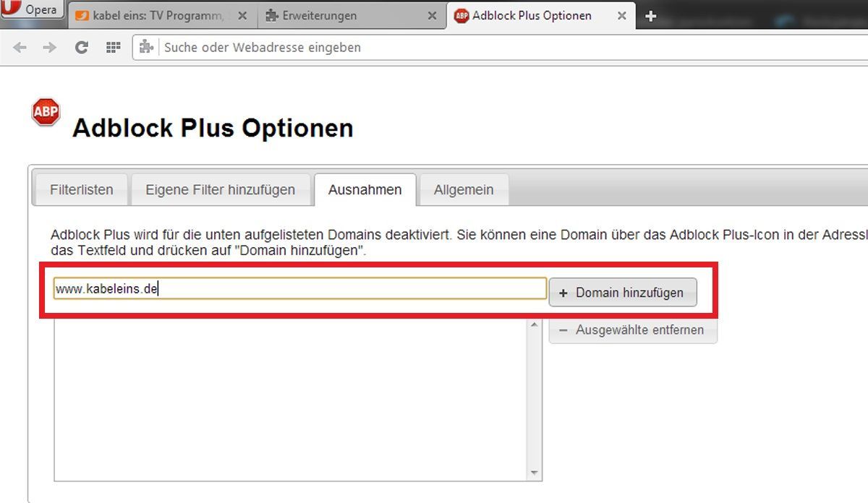Click the Erweiterungen tab puzzle favicon
The image size is (868, 503).
click(272, 15)
